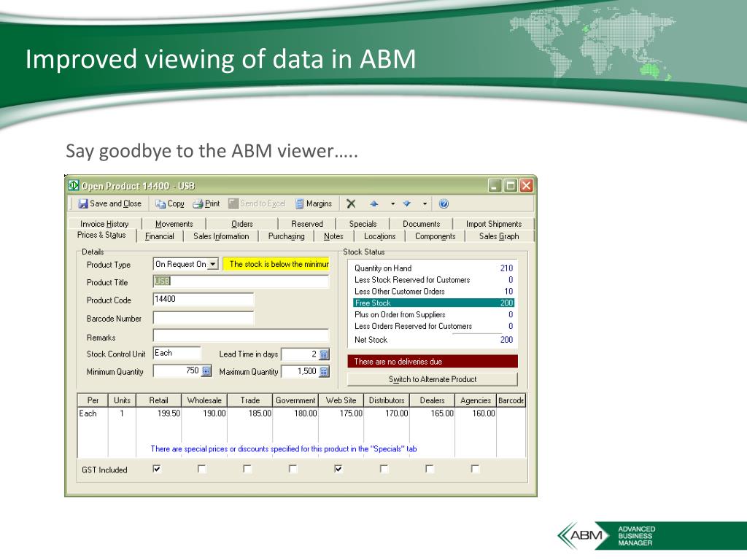The width and height of the screenshot is (747, 560).
Task: Switch to the Documents tab
Action: point(421,224)
